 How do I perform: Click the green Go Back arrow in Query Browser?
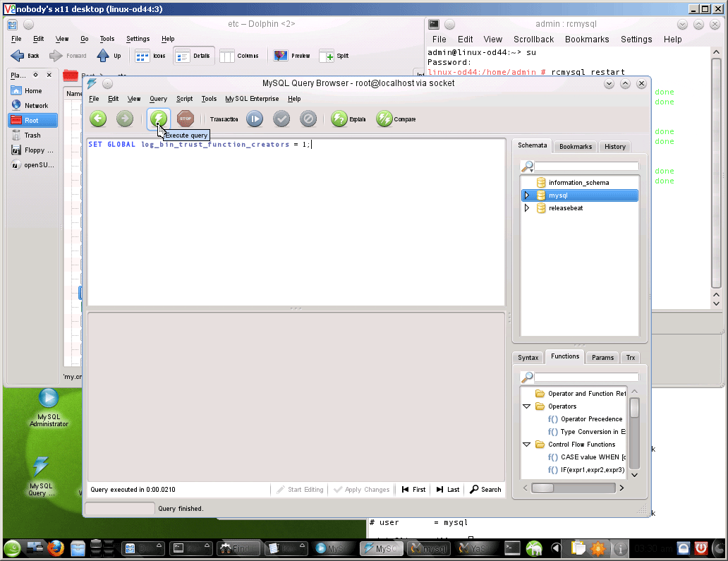(x=98, y=119)
